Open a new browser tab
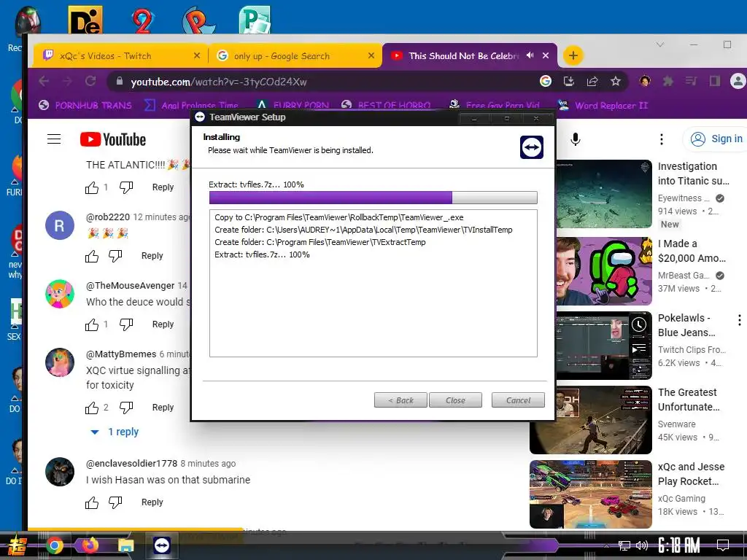 click(573, 55)
